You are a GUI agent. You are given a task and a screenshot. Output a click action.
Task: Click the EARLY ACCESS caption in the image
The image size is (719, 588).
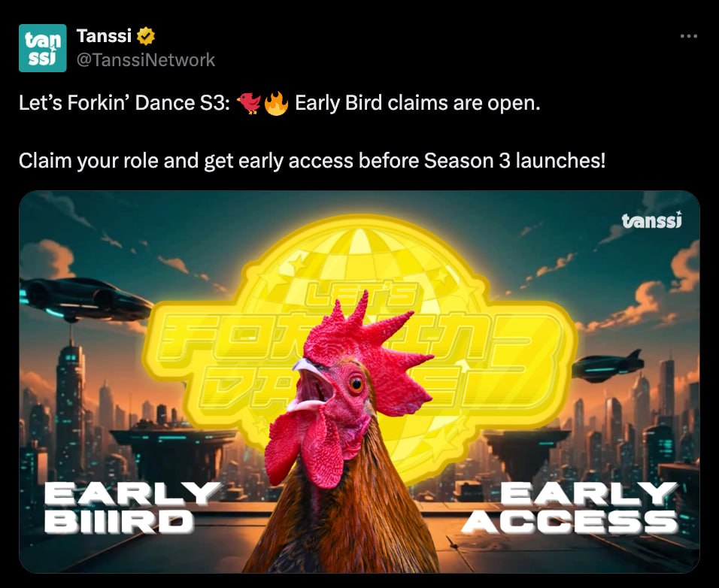tap(570, 508)
